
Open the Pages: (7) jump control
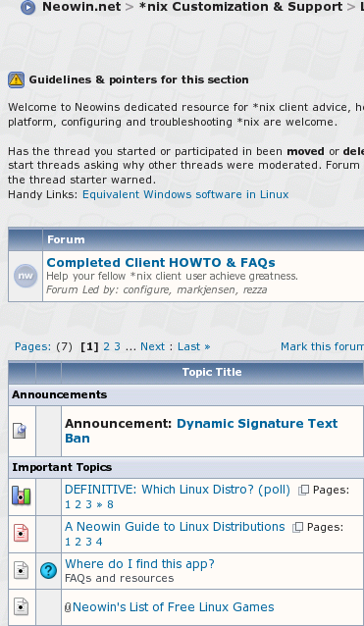(43, 346)
